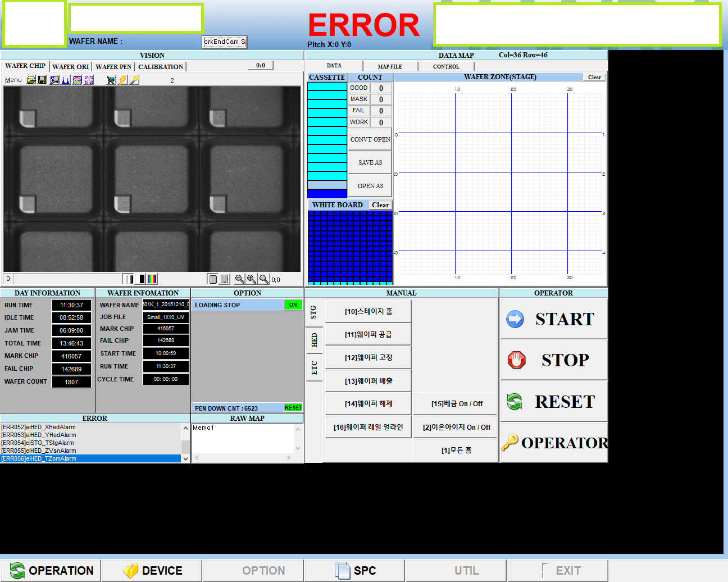The width and height of the screenshot is (728, 582).
Task: Click the open folder icon in vision toolbar
Action: click(x=31, y=80)
